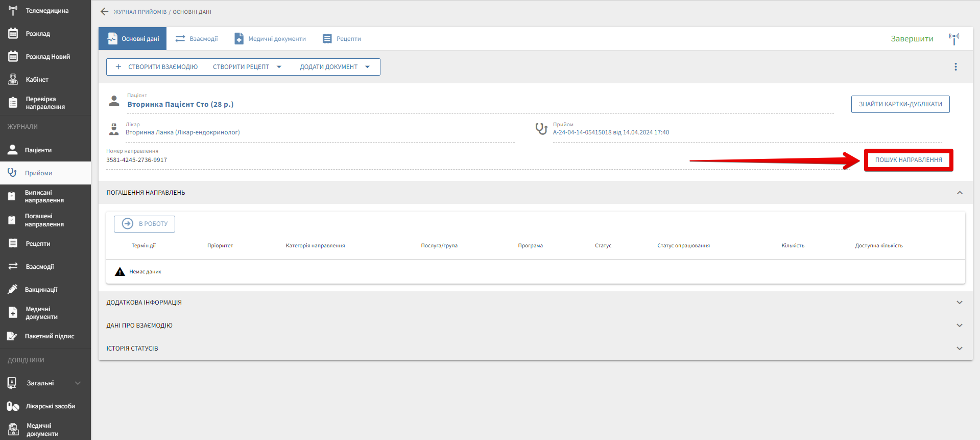
Task: Click Знайти картки-дублікати button
Action: pos(900,104)
